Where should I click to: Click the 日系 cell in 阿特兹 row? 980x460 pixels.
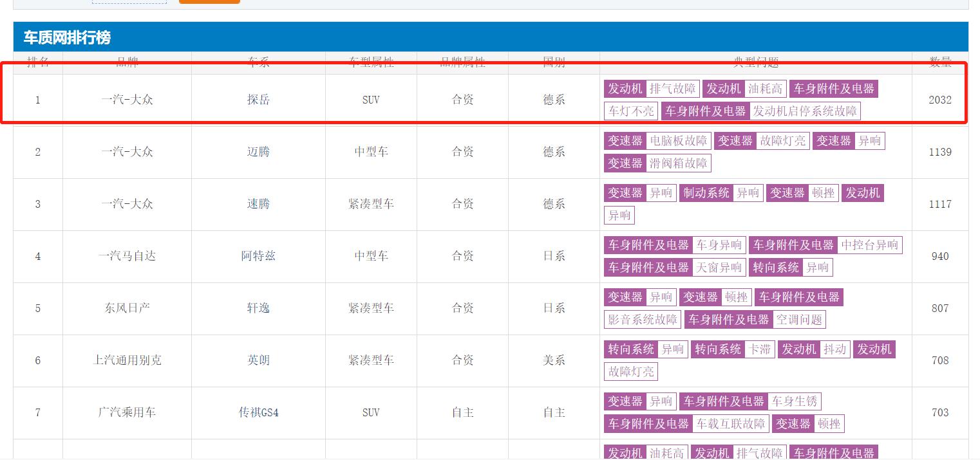coord(554,256)
